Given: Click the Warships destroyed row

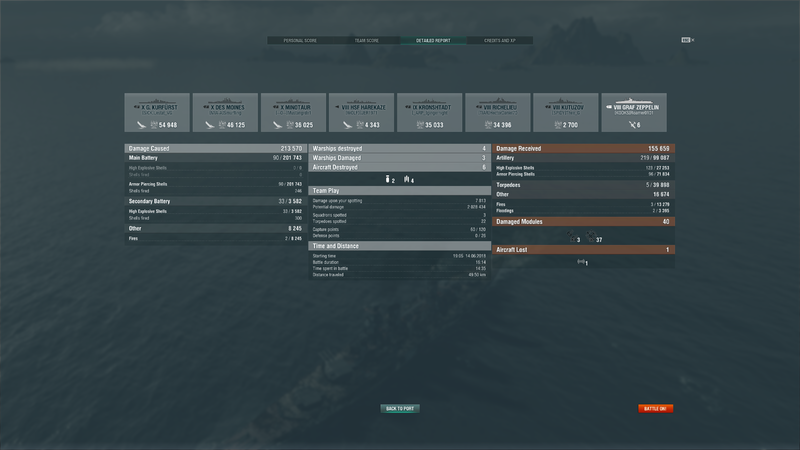Looking at the screenshot, I should tap(399, 148).
